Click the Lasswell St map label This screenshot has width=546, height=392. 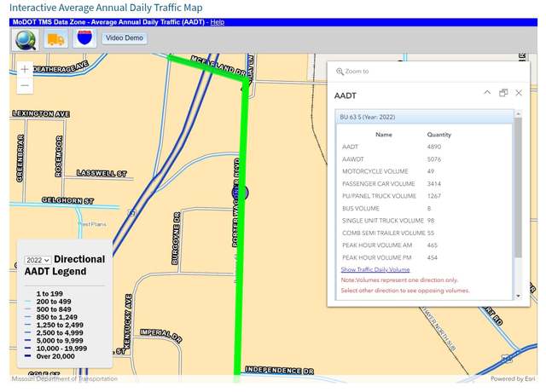click(x=102, y=173)
